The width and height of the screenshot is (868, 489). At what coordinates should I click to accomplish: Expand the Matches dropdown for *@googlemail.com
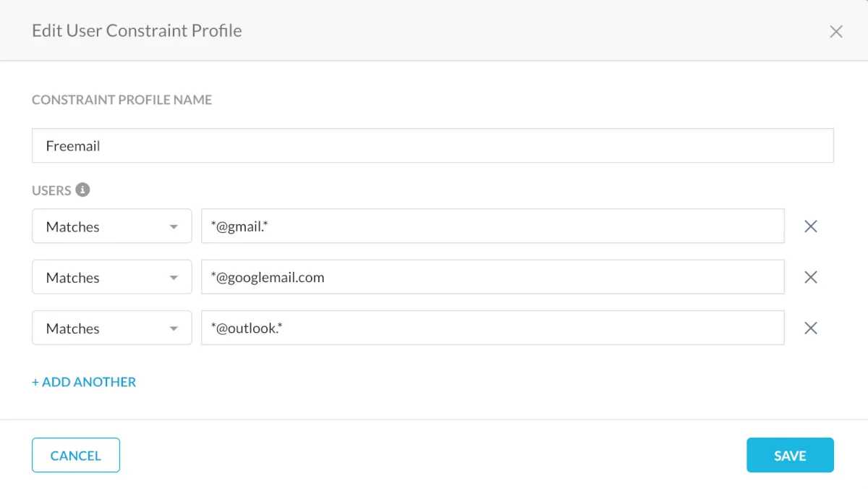click(x=111, y=277)
